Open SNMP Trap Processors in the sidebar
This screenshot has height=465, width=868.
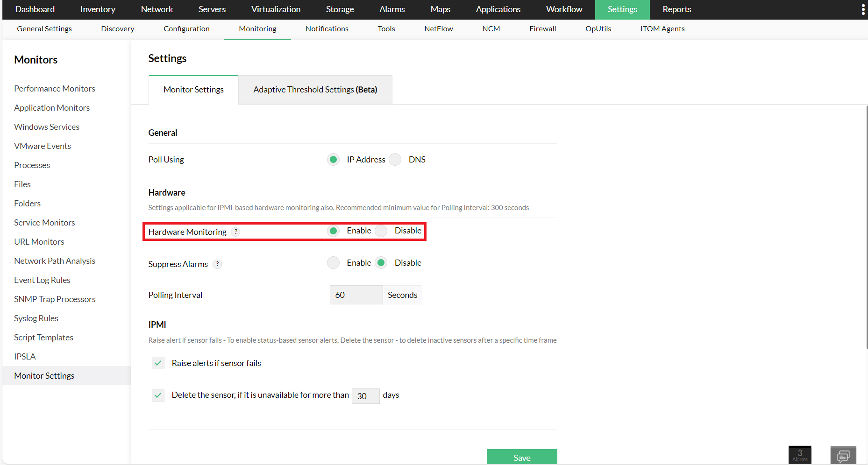click(x=55, y=299)
